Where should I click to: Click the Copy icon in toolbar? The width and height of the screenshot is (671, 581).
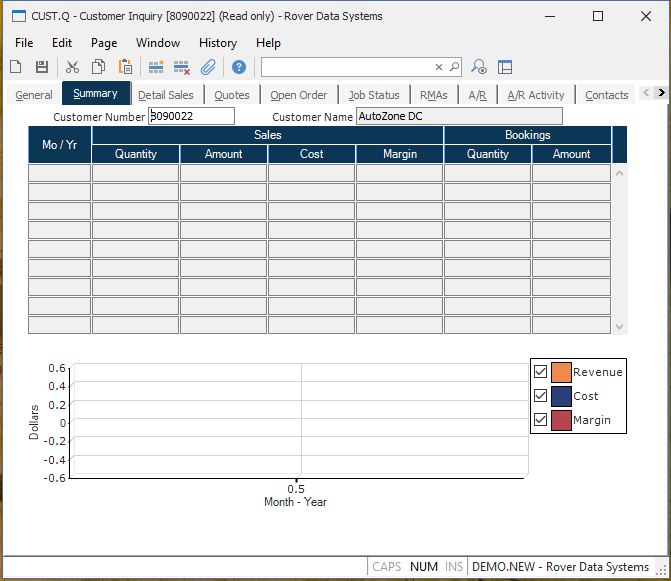pos(99,67)
